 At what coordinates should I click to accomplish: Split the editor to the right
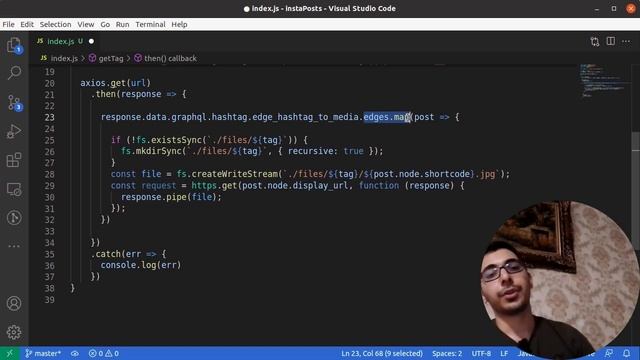(x=611, y=41)
